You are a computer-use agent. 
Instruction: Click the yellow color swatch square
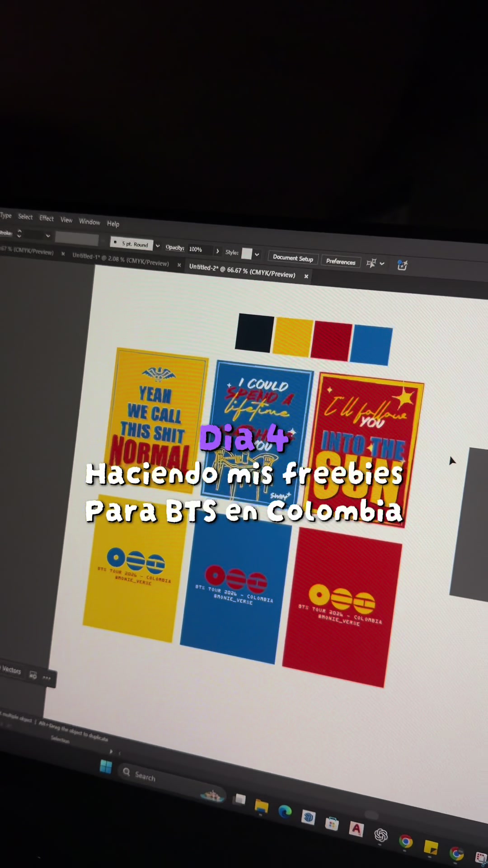click(x=293, y=338)
